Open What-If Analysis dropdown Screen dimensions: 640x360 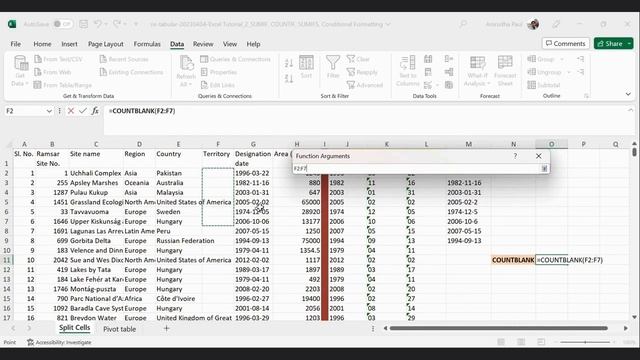pos(477,71)
